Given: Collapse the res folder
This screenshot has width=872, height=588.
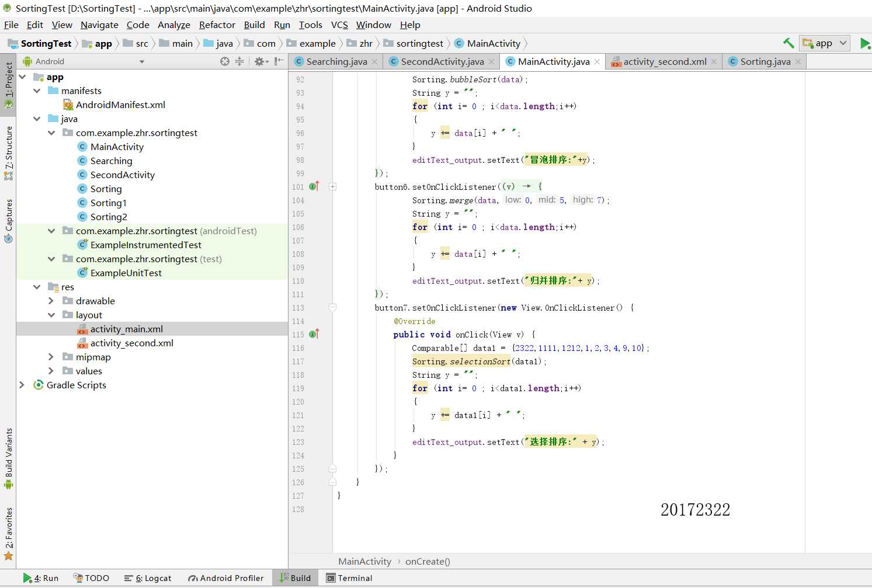Looking at the screenshot, I should pyautogui.click(x=37, y=287).
